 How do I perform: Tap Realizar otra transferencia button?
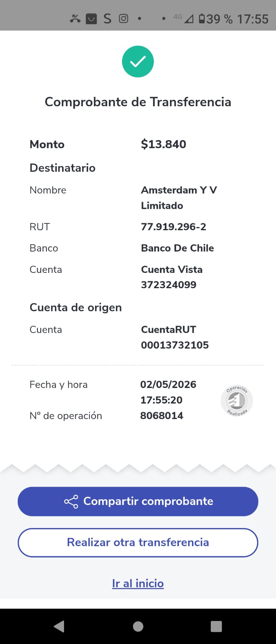pyautogui.click(x=138, y=543)
